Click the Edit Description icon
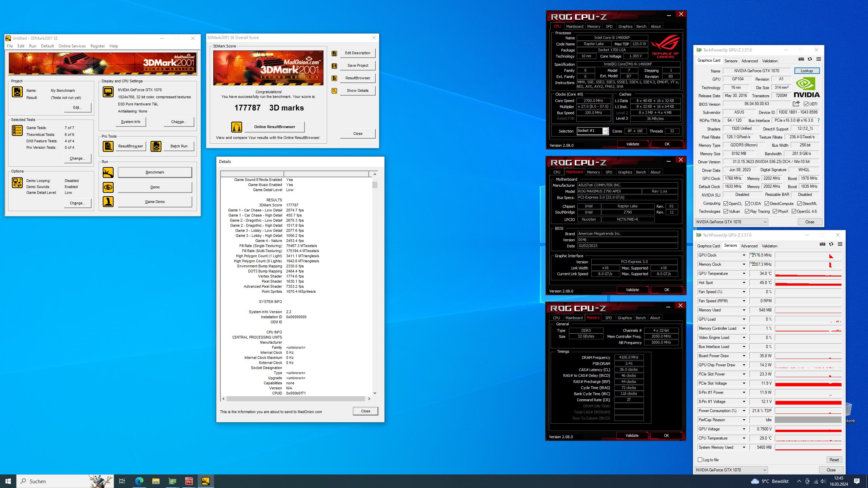 point(334,53)
